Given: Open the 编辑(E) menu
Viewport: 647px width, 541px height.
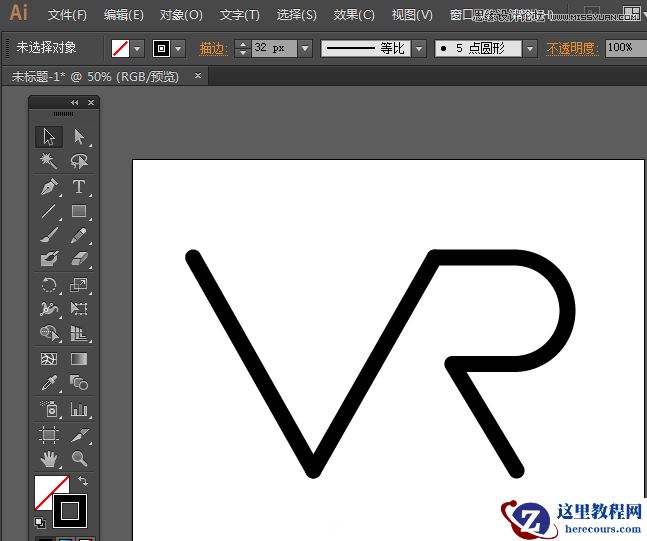Looking at the screenshot, I should click(124, 15).
